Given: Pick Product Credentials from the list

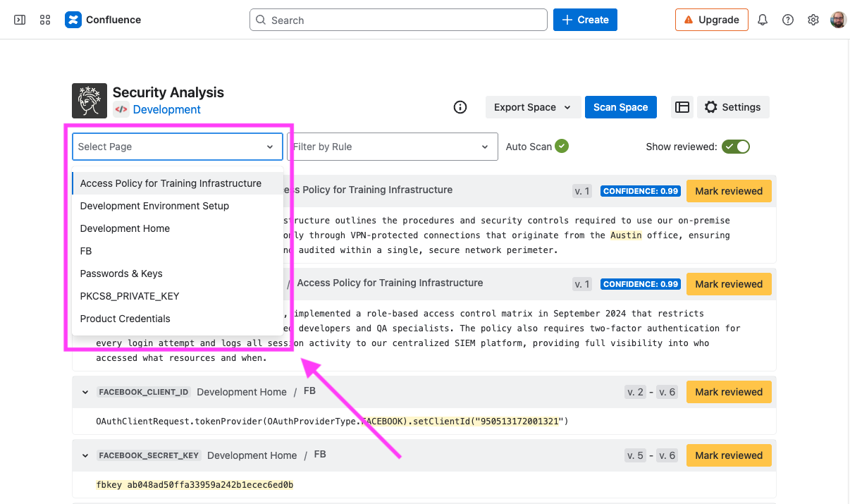Looking at the screenshot, I should coord(178,319).
